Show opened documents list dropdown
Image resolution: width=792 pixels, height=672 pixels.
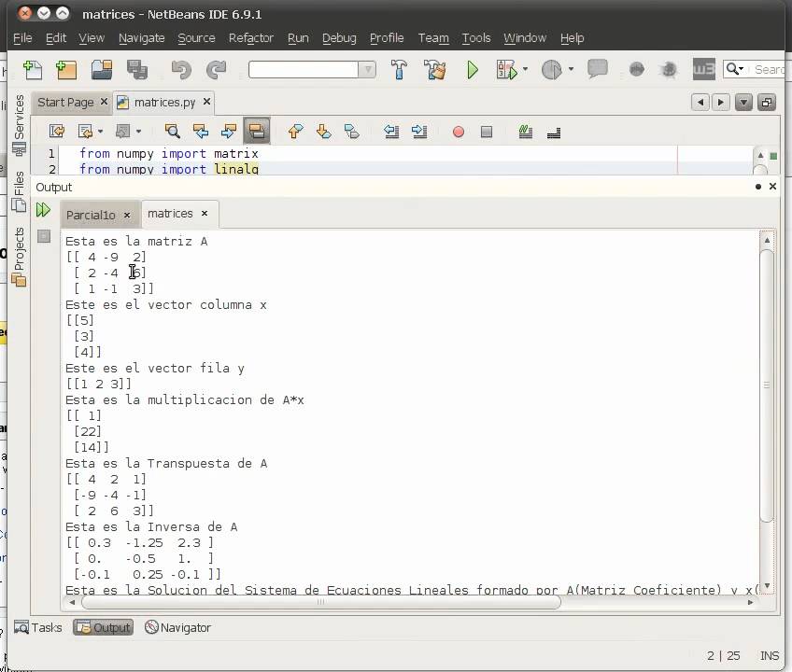(743, 103)
